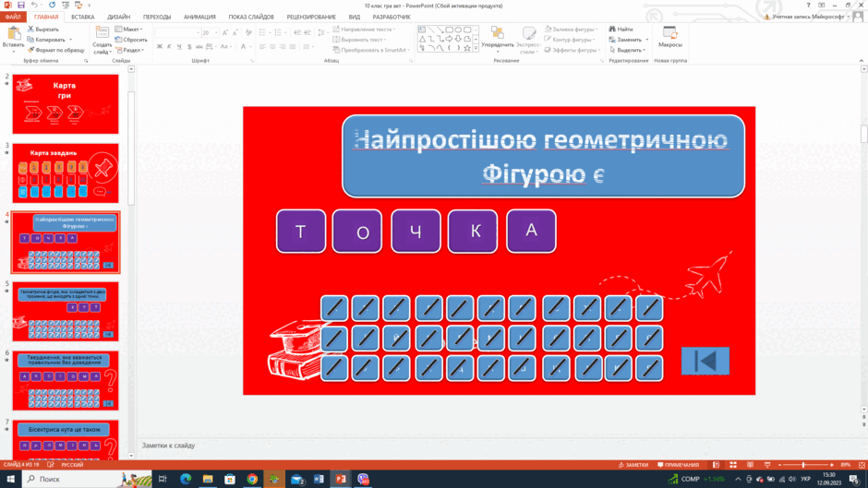Select slide 6 thumbnail 'Твердження, яке вважається'
This screenshot has height=488, width=868.
pos(66,381)
